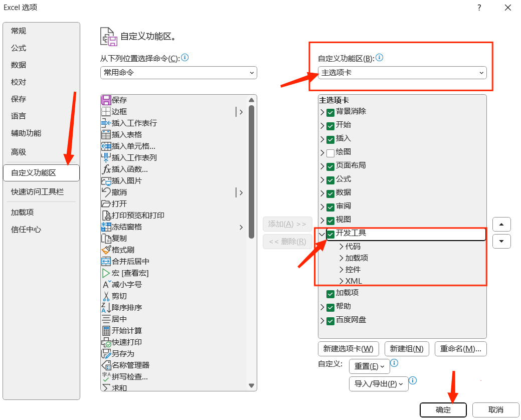Click the 保存 (Save) command icon
This screenshot has width=521, height=420.
click(x=106, y=100)
